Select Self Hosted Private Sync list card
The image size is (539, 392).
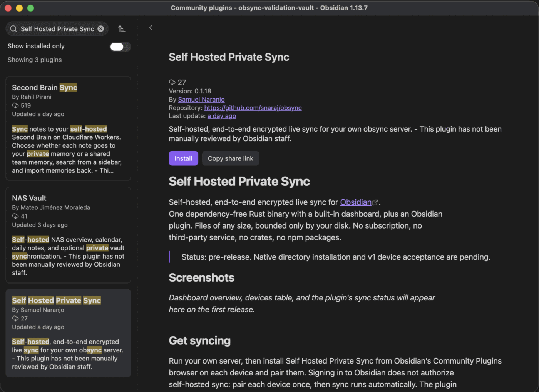68,333
